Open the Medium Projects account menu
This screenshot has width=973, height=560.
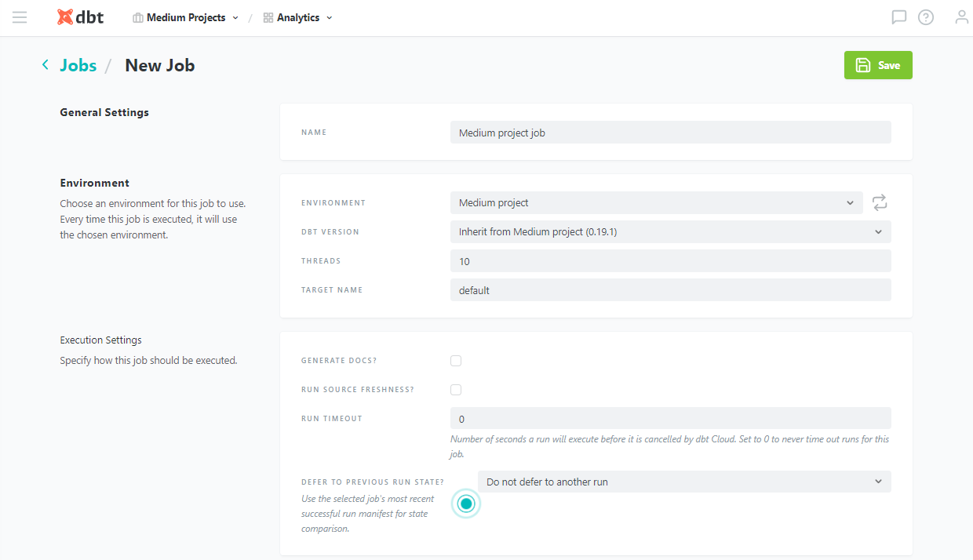tap(186, 17)
